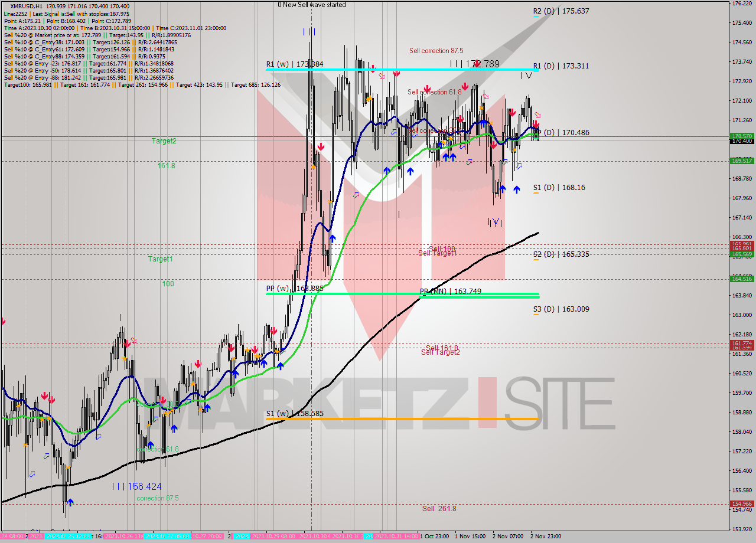Viewport: 756px width, 543px height.
Task: Click the 'Sell %10 @ Entry -23' line
Action: point(89,63)
